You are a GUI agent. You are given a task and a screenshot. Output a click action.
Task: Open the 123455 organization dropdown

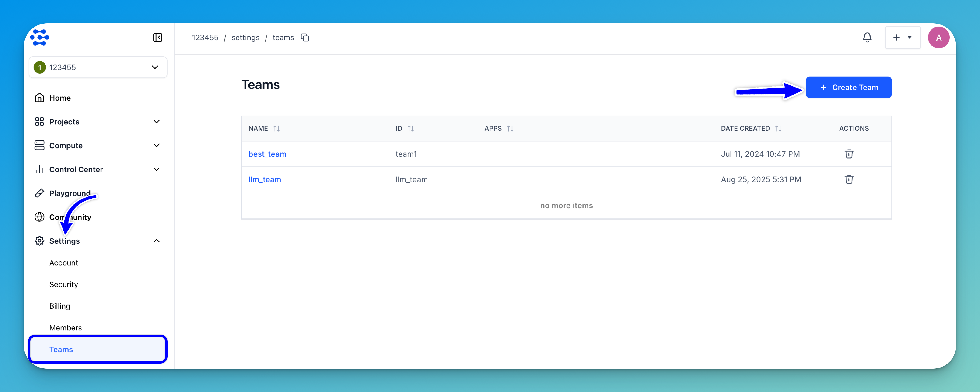pyautogui.click(x=98, y=67)
